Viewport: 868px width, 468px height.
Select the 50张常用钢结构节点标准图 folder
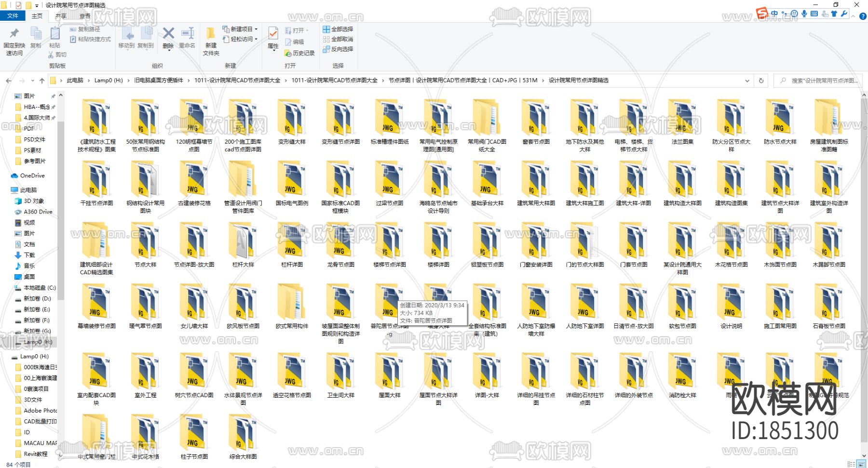pyautogui.click(x=145, y=126)
